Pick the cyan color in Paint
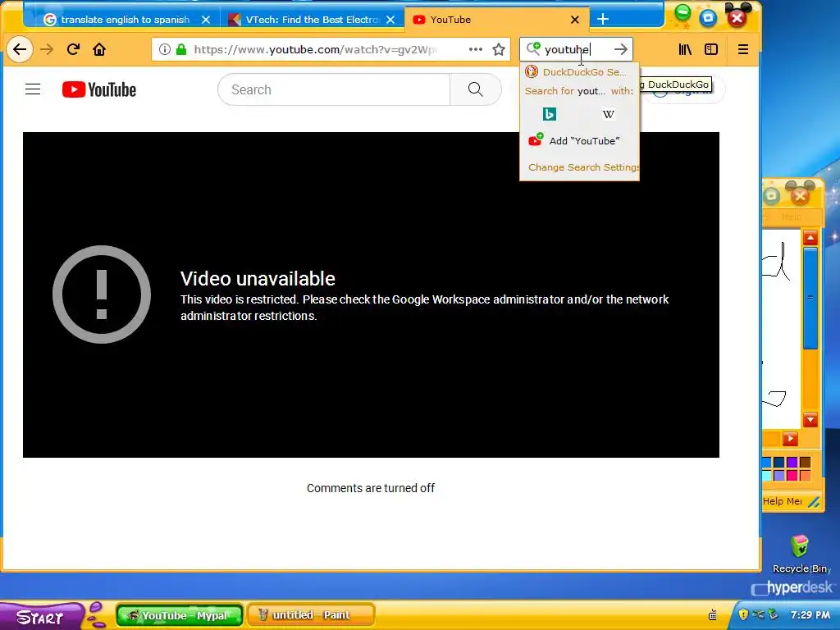Screen dimensions: 840x630 point(767,475)
